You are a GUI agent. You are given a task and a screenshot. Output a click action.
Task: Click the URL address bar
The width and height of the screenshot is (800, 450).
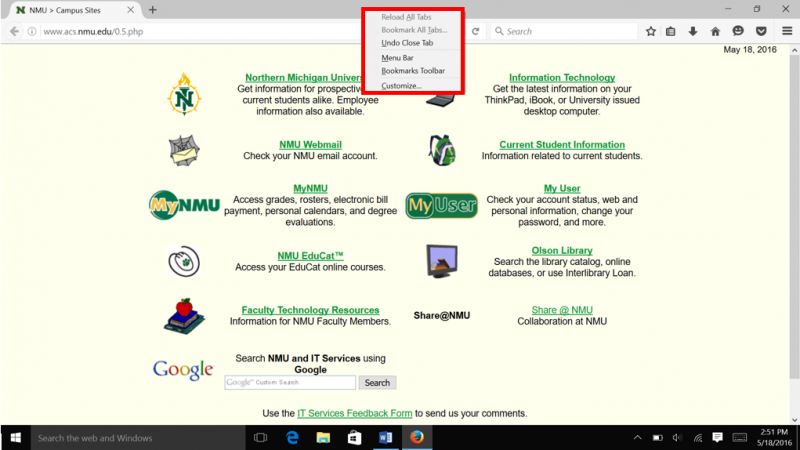coord(199,31)
